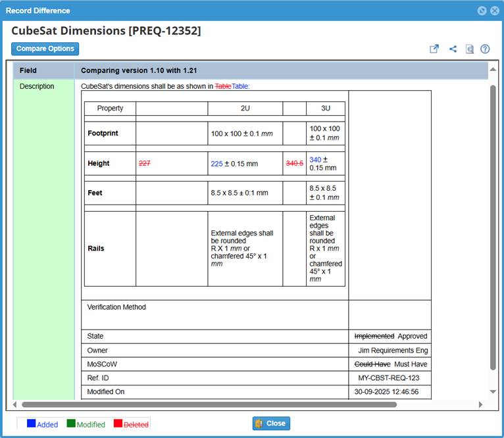Open the help question mark icon
The width and height of the screenshot is (504, 438).
point(486,49)
